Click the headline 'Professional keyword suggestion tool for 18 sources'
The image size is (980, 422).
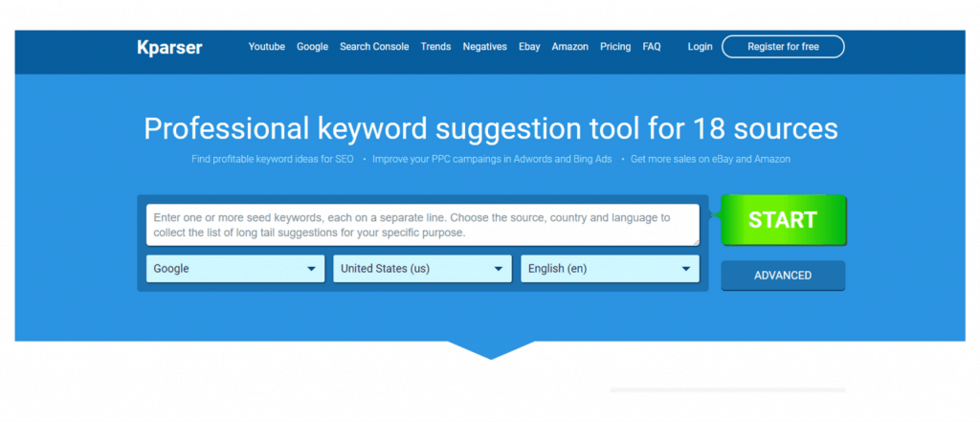(491, 129)
